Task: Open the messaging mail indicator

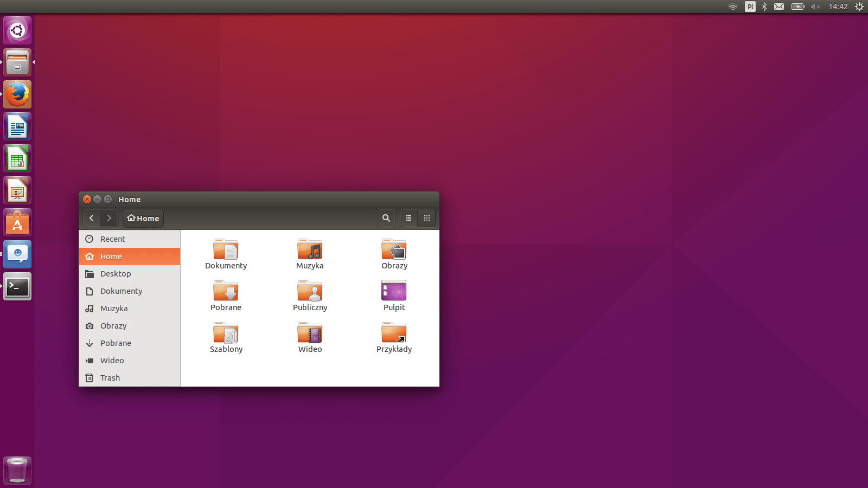Action: pos(779,7)
